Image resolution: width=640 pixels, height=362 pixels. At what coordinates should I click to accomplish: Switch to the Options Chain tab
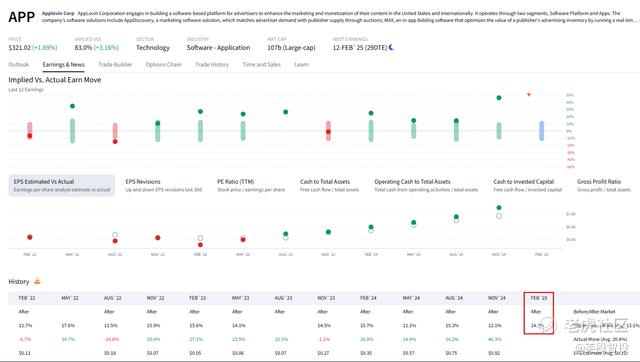pyautogui.click(x=163, y=64)
